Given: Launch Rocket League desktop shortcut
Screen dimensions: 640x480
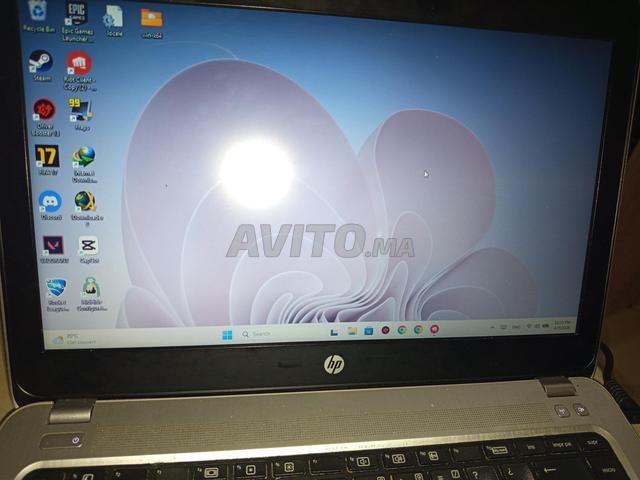Looking at the screenshot, I should coord(56,288).
